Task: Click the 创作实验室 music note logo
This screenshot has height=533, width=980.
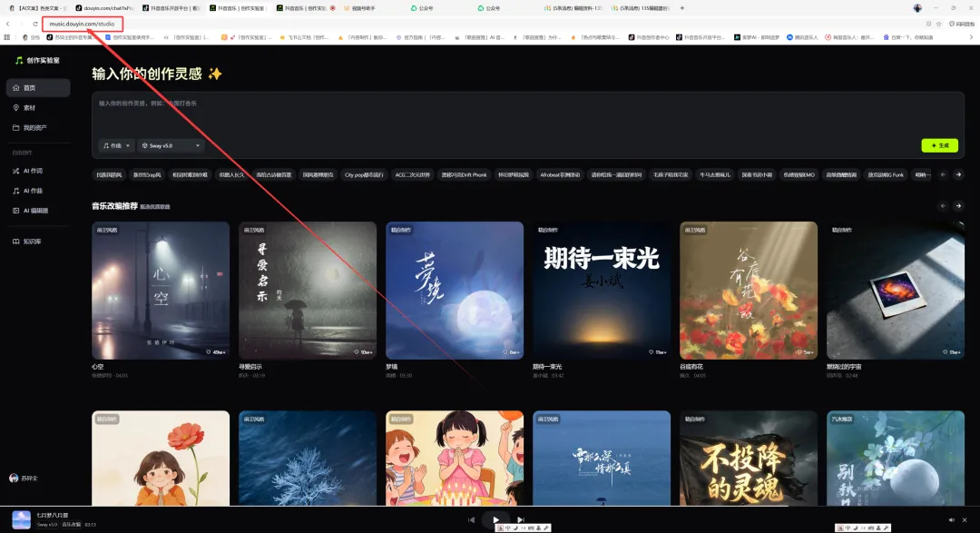Action: [19, 60]
